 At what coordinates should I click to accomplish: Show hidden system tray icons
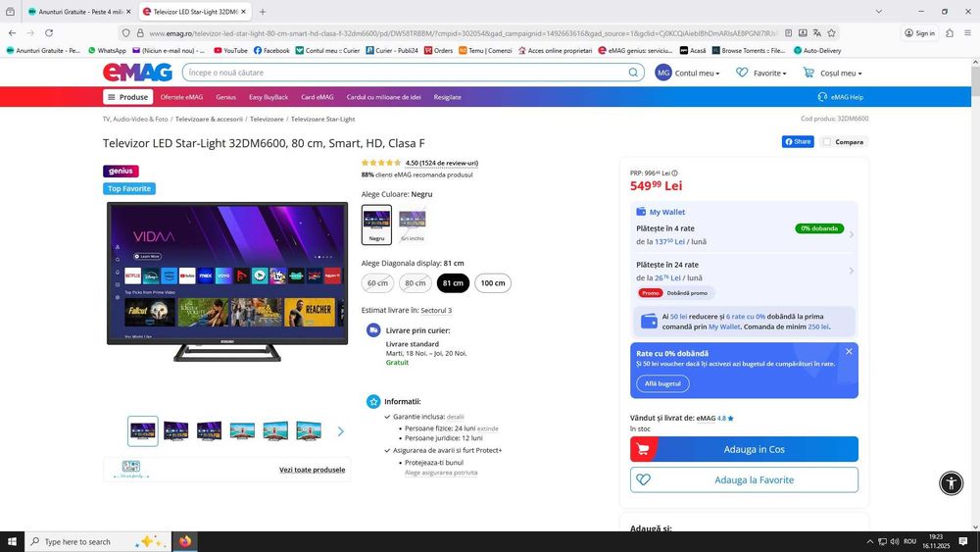point(869,541)
